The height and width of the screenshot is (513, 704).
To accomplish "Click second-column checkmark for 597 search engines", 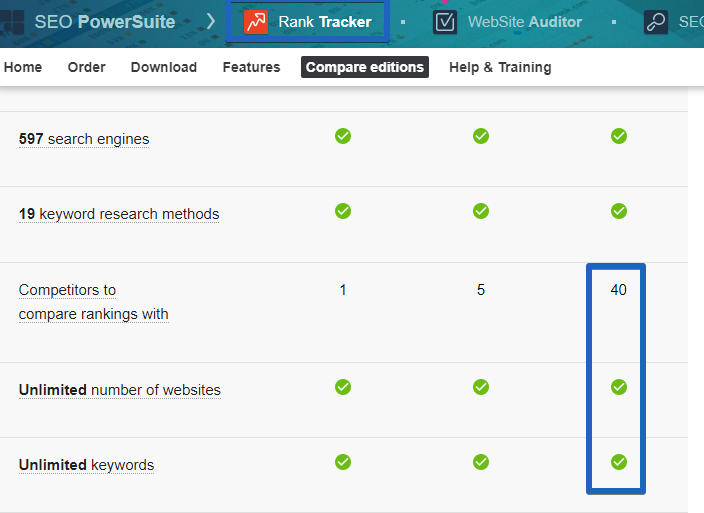I will coord(481,136).
